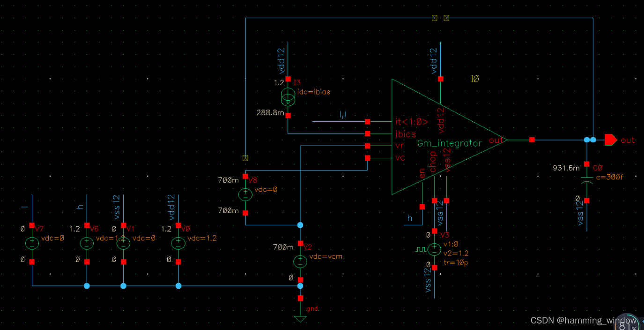Select the V7 voltage source symbol
This screenshot has height=330, width=644.
click(x=32, y=243)
